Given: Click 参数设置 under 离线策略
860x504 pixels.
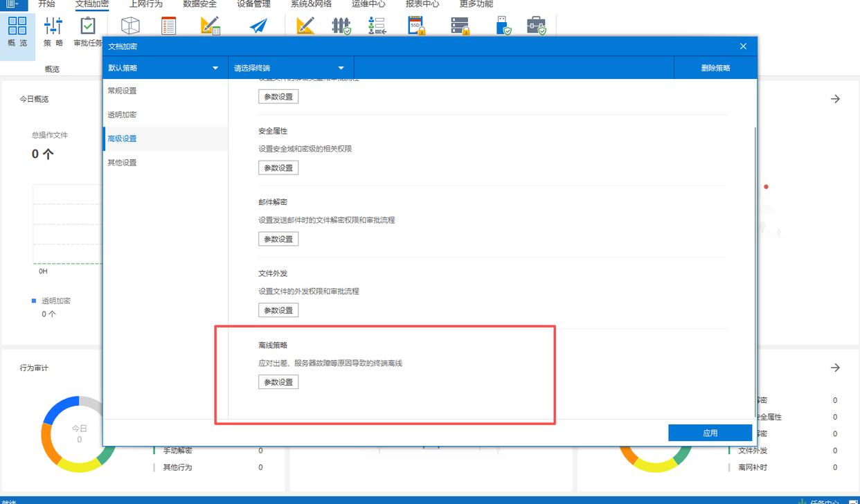Looking at the screenshot, I should (x=278, y=382).
